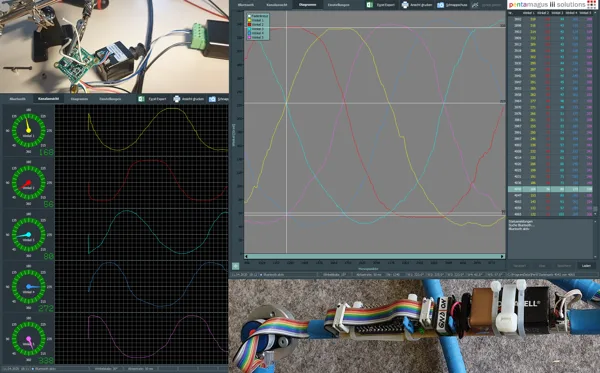This screenshot has width=600, height=373.
Task: Open Einstellungen tab in the right window
Action: [339, 5]
